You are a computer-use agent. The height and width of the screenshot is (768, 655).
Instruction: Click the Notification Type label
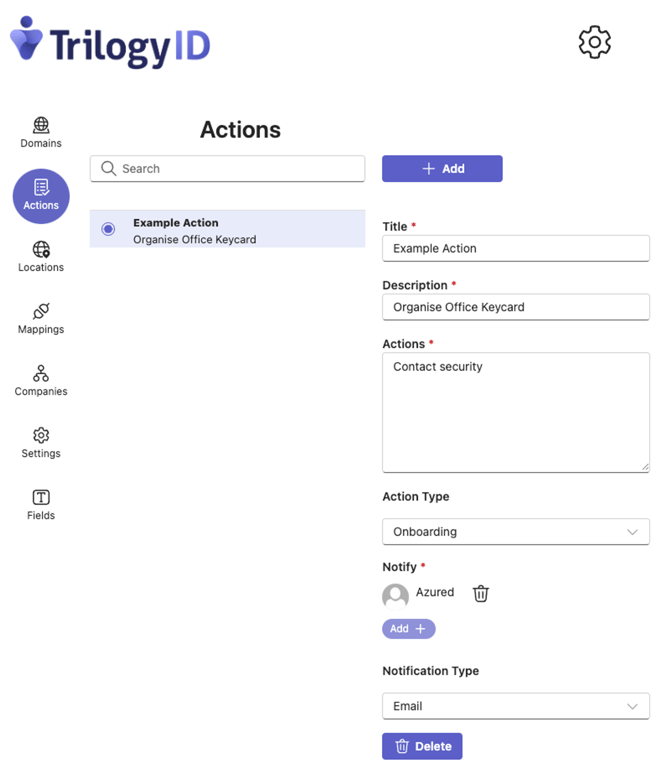pyautogui.click(x=431, y=671)
